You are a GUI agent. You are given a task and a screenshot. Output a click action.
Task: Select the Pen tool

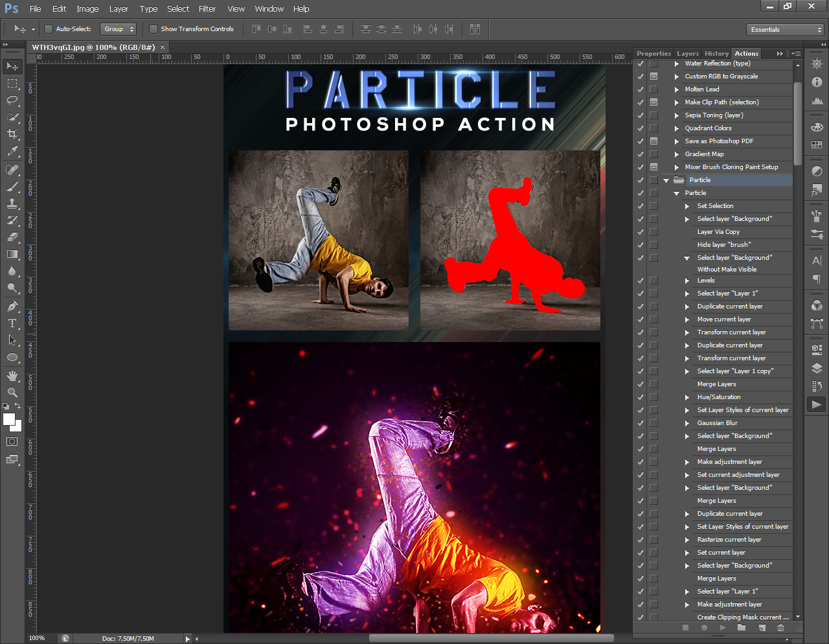[x=12, y=306]
